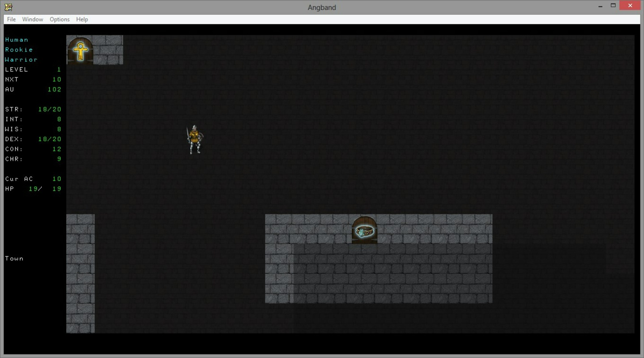This screenshot has width=644, height=358.
Task: Click the Cur AC 10 row
Action: pos(33,179)
